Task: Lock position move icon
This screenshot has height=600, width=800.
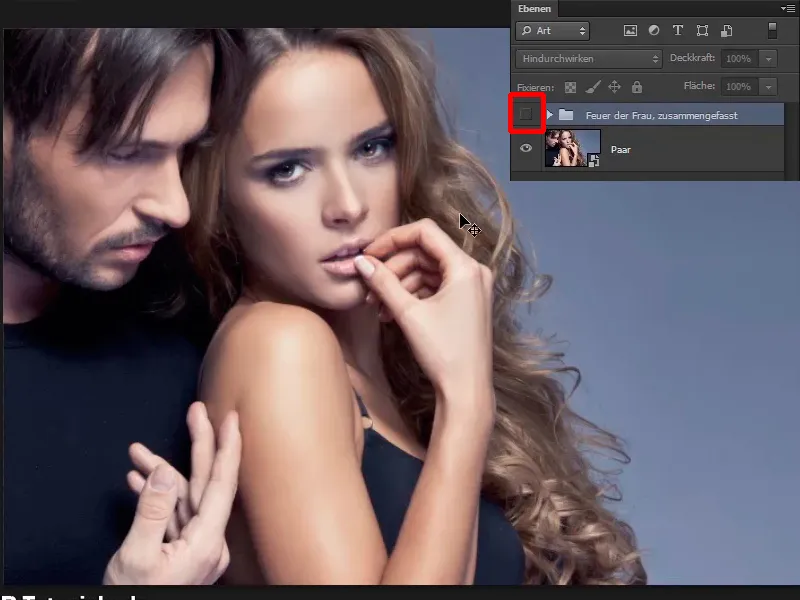Action: point(614,87)
